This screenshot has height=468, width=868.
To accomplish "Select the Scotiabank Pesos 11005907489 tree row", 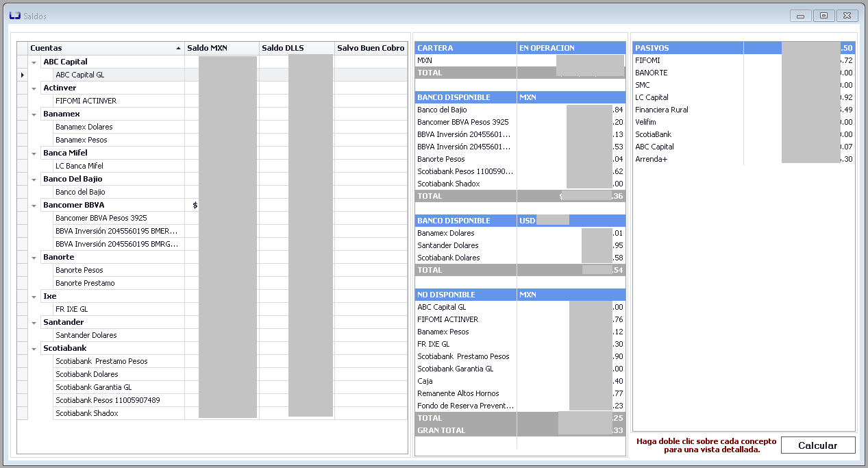I will tap(108, 400).
